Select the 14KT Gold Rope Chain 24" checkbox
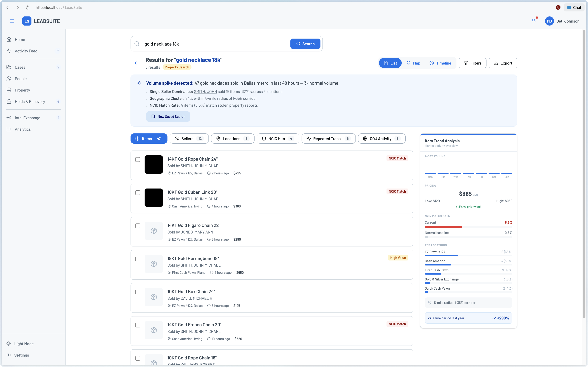 (138, 159)
